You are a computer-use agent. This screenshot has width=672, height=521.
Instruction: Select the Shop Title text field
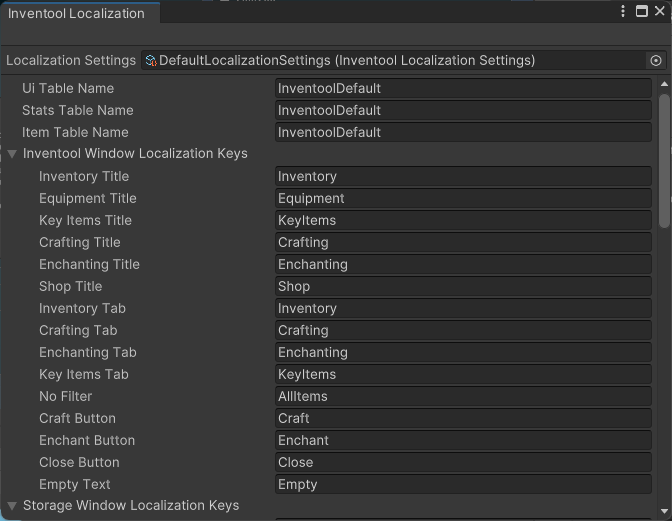[463, 287]
